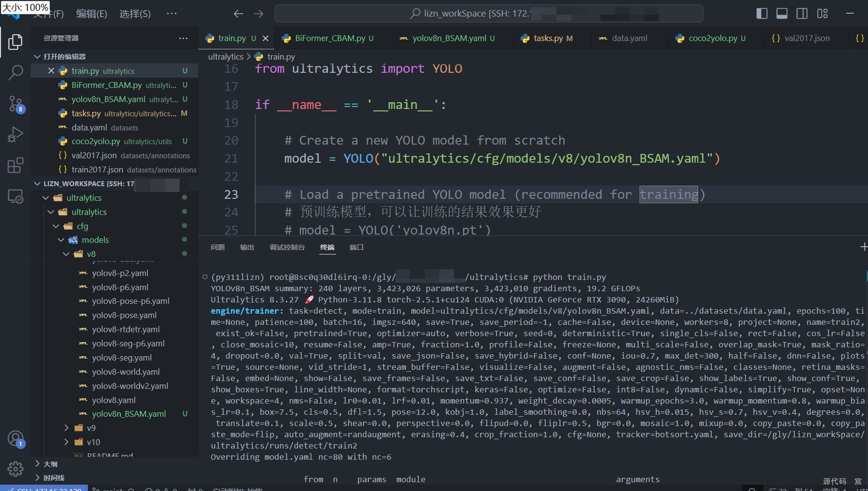The height and width of the screenshot is (491, 868).
Task: Open yolov8-pose.yaml in file tree
Action: [124, 315]
